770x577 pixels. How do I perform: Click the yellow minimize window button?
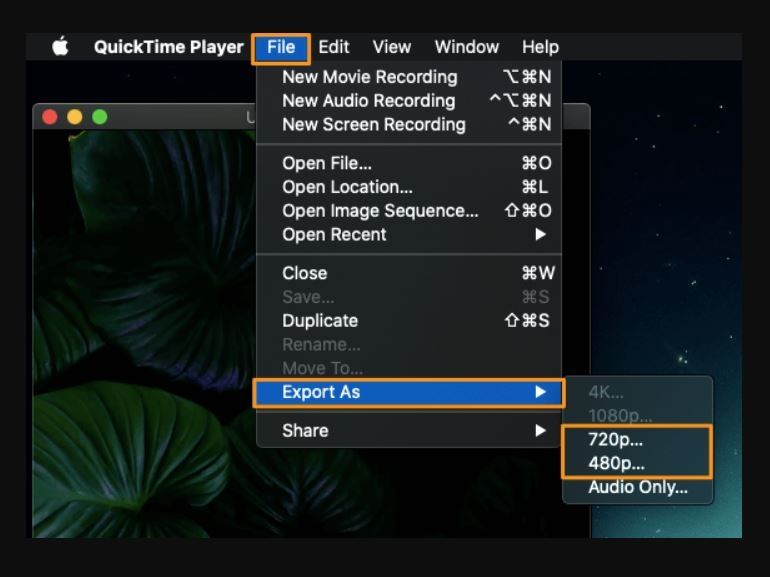75,117
